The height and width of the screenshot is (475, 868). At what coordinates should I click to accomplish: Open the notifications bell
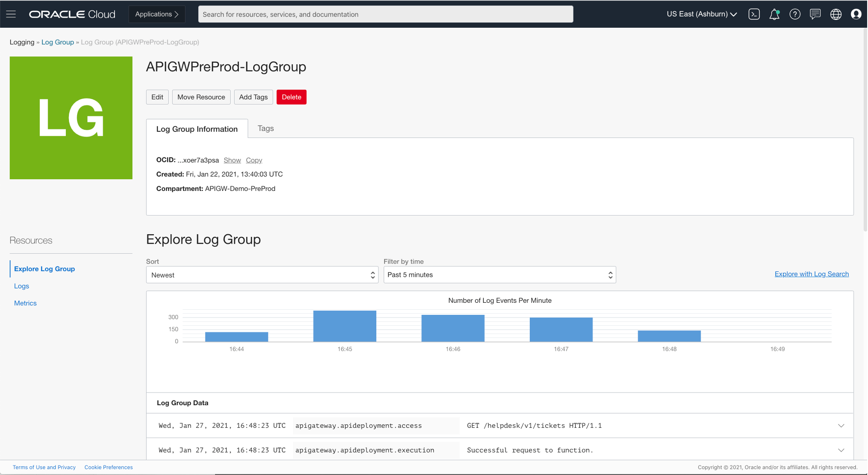[774, 14]
